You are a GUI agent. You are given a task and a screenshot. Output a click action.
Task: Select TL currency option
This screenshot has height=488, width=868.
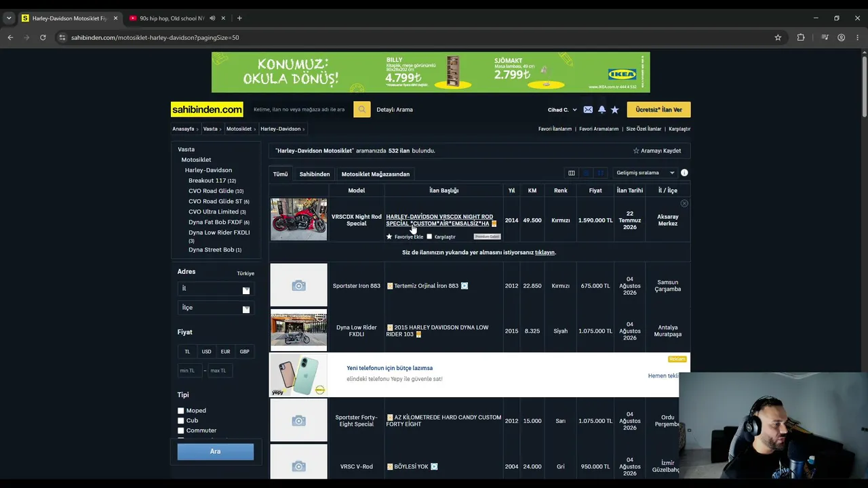point(187,352)
